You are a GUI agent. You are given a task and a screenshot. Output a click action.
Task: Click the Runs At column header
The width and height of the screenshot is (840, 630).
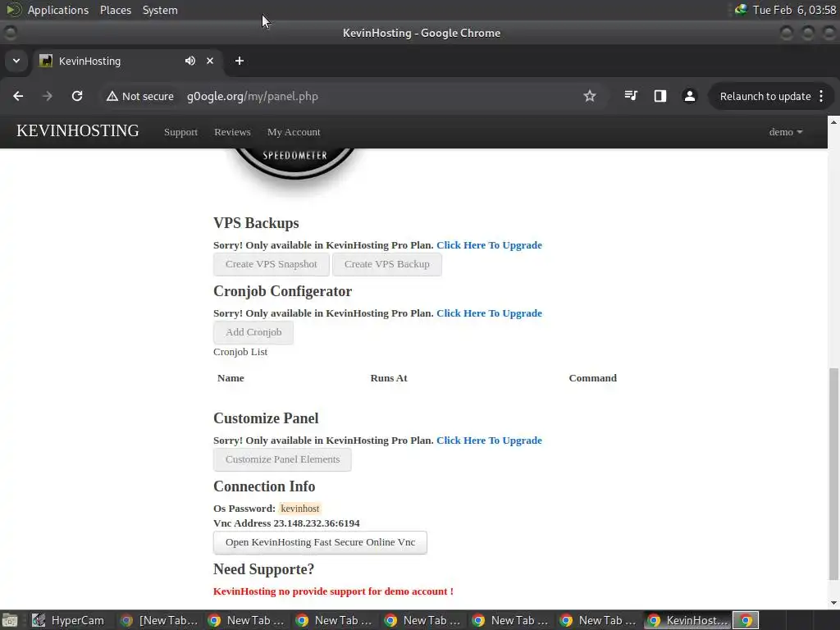tap(389, 377)
